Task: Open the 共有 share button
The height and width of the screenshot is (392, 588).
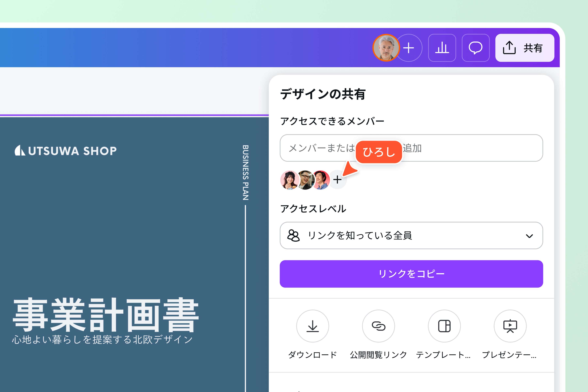Action: coord(524,48)
